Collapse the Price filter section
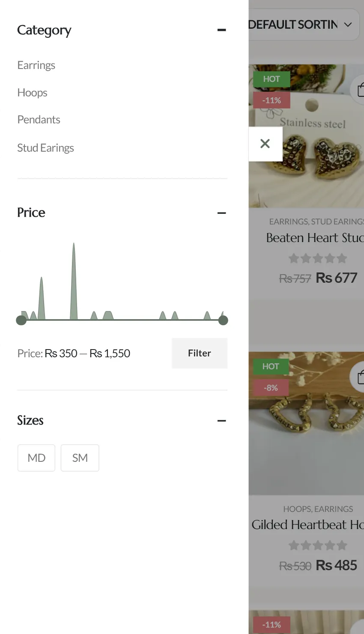Image resolution: width=364 pixels, height=634 pixels. coord(221,213)
